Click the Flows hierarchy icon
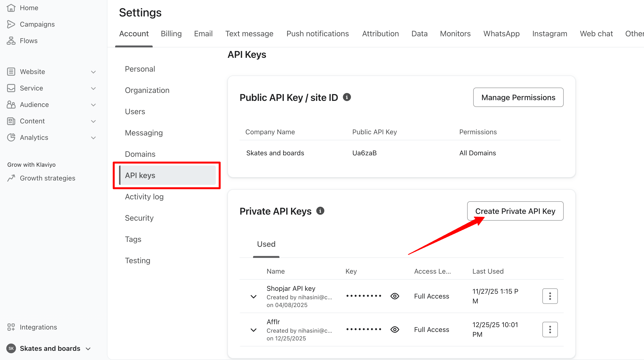This screenshot has height=360, width=644. coord(11,41)
